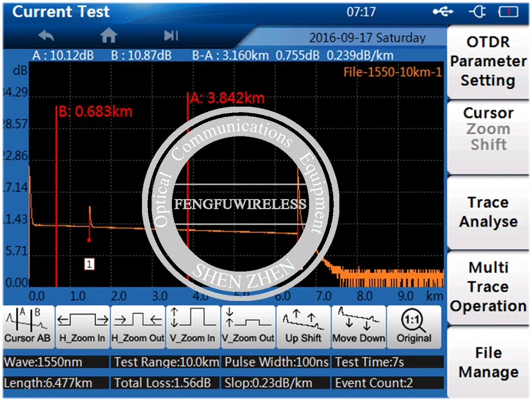The width and height of the screenshot is (532, 401).
Task: Tap the play/pause test icon
Action: (x=171, y=35)
